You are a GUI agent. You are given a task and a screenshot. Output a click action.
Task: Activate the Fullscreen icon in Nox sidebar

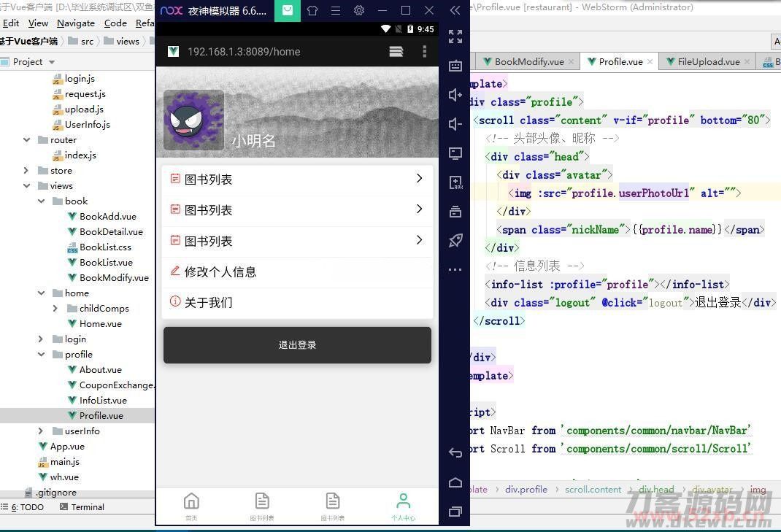[x=455, y=36]
